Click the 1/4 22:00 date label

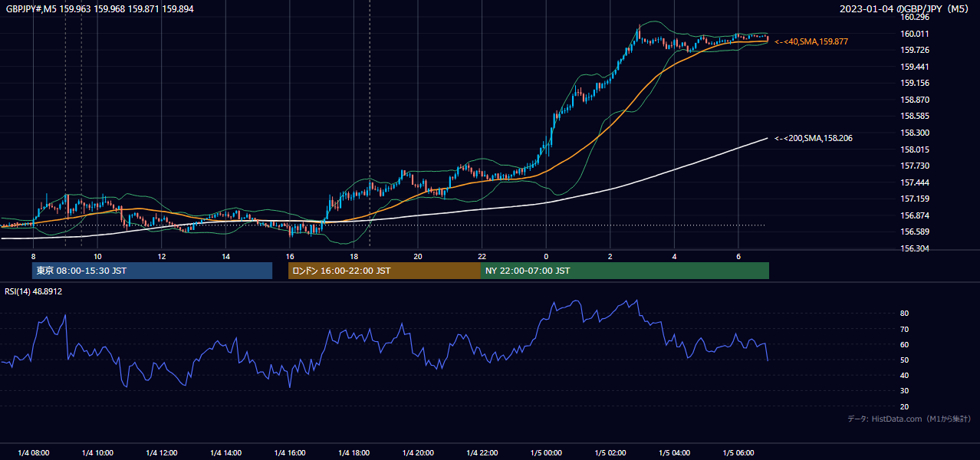pyautogui.click(x=482, y=452)
